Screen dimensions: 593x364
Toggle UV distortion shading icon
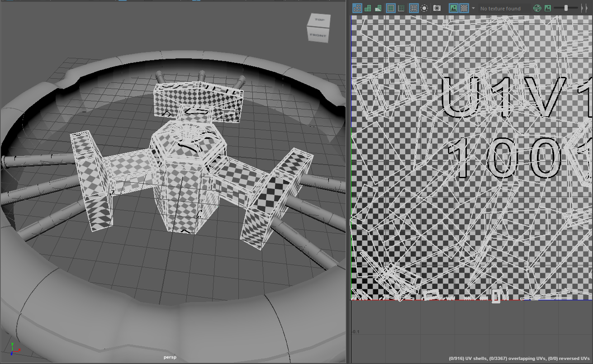pyautogui.click(x=378, y=8)
